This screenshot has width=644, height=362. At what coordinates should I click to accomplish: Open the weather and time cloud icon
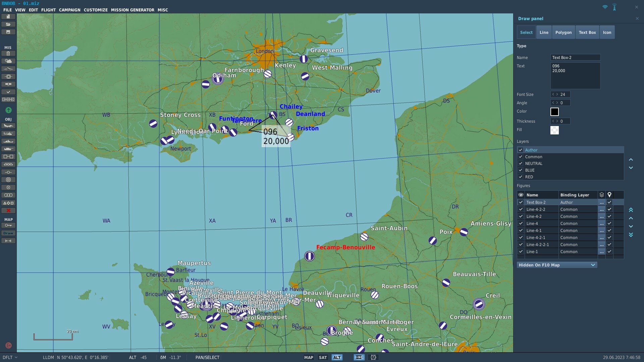[8, 61]
